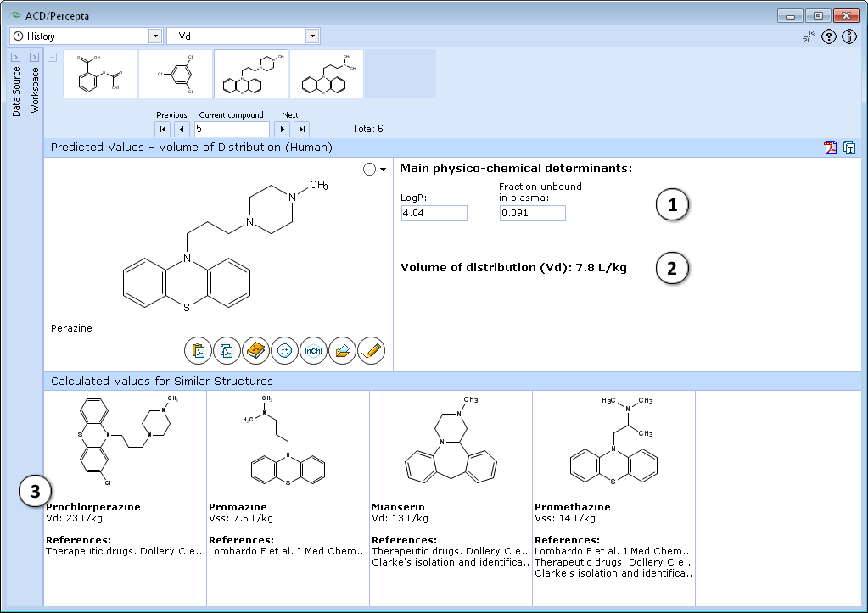The image size is (868, 613).
Task: Open the wrench settings icon
Action: pyautogui.click(x=809, y=37)
